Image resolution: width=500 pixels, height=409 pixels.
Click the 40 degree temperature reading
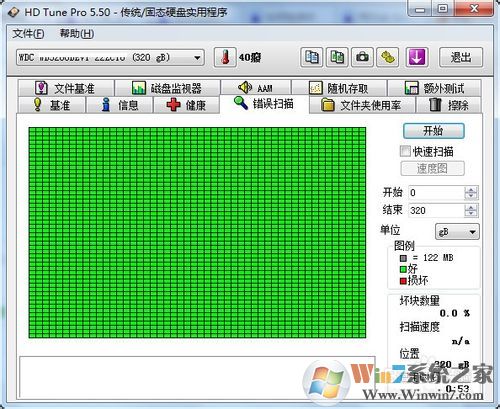250,58
